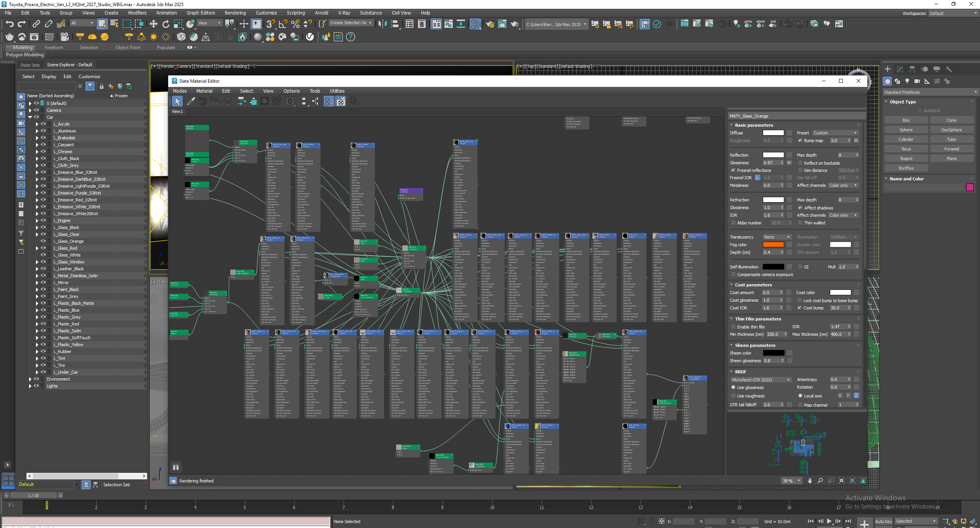This screenshot has height=528, width=980.
Task: Open the Curve Editor
Action: [x=449, y=24]
